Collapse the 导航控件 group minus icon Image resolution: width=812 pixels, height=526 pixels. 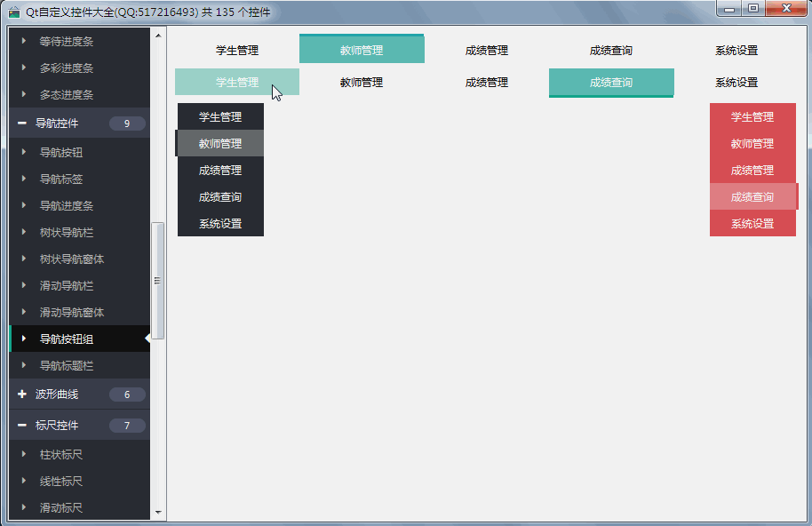pyautogui.click(x=21, y=124)
